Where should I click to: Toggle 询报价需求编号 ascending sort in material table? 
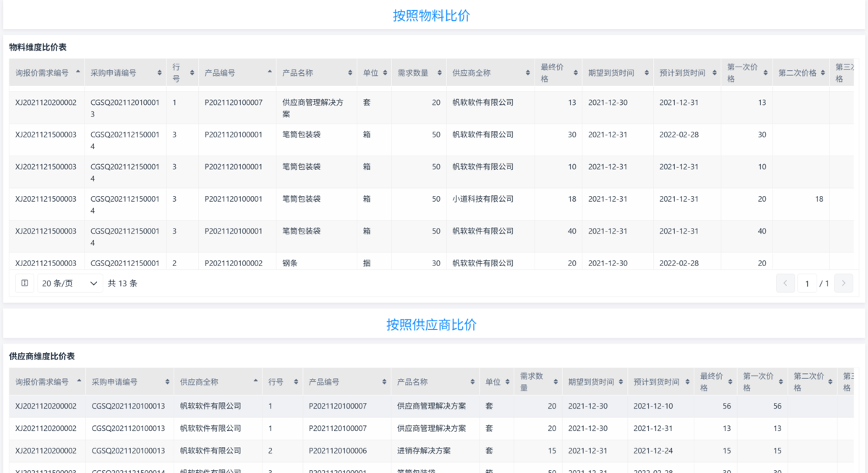click(78, 72)
